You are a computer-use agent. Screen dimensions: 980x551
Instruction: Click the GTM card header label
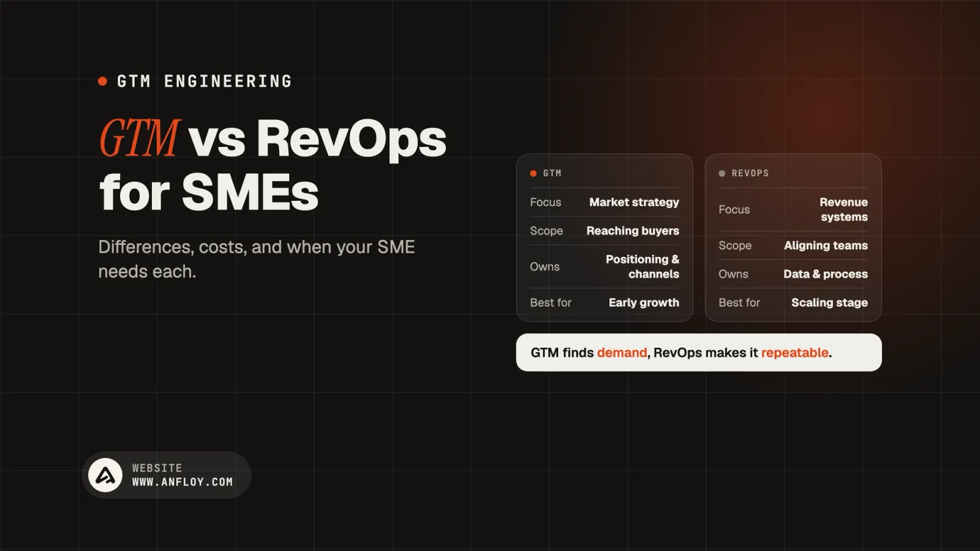coord(552,173)
